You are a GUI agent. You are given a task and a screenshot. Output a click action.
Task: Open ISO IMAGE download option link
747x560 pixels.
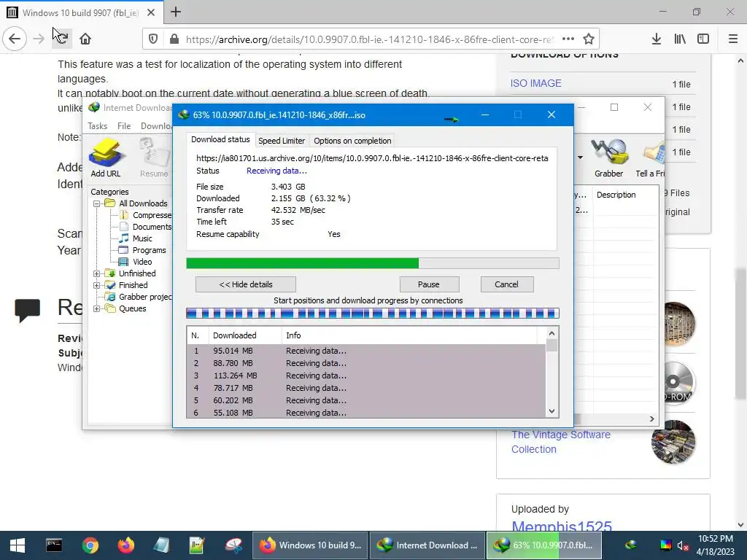point(535,83)
